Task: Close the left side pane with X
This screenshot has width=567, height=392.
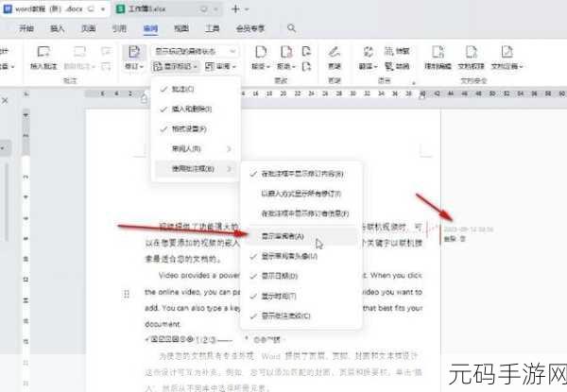Action: 5,101
